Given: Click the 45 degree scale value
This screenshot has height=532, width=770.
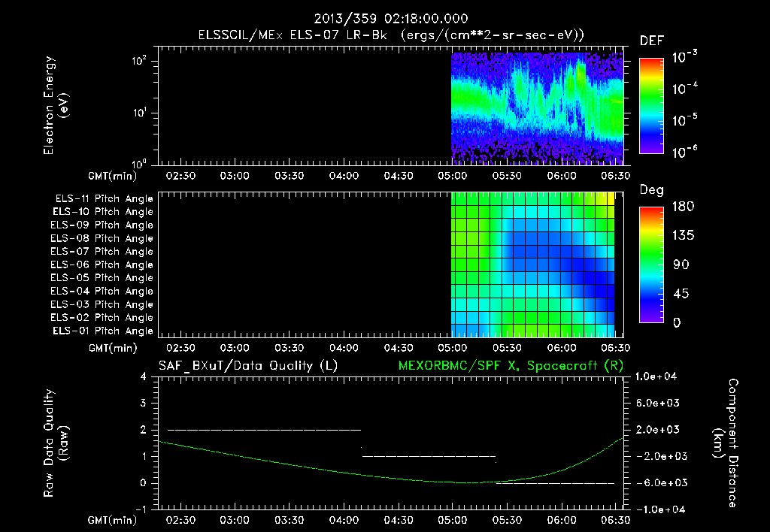Looking at the screenshot, I should tap(681, 294).
